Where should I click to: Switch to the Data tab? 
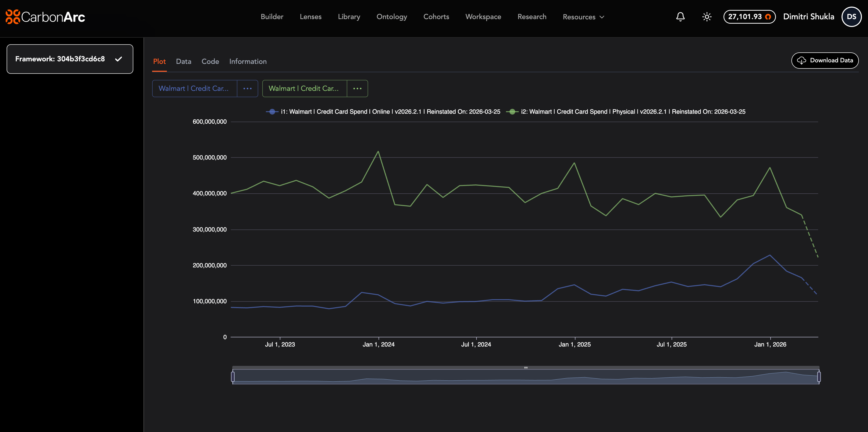point(183,61)
